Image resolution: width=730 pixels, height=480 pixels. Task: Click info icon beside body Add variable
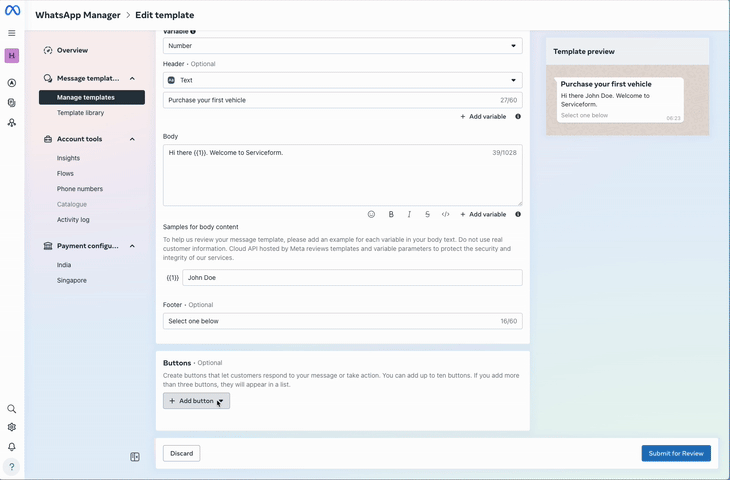tap(518, 214)
